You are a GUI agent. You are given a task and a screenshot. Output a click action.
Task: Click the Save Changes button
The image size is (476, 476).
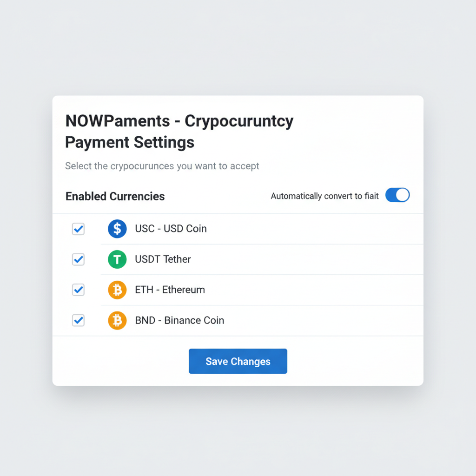[238, 361]
